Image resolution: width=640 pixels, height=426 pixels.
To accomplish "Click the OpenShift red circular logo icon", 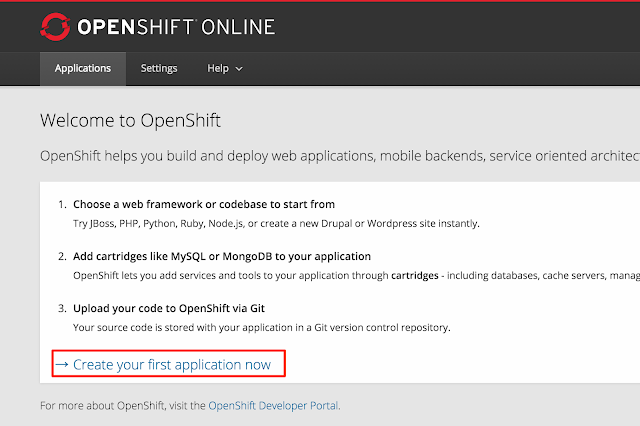I will point(55,27).
